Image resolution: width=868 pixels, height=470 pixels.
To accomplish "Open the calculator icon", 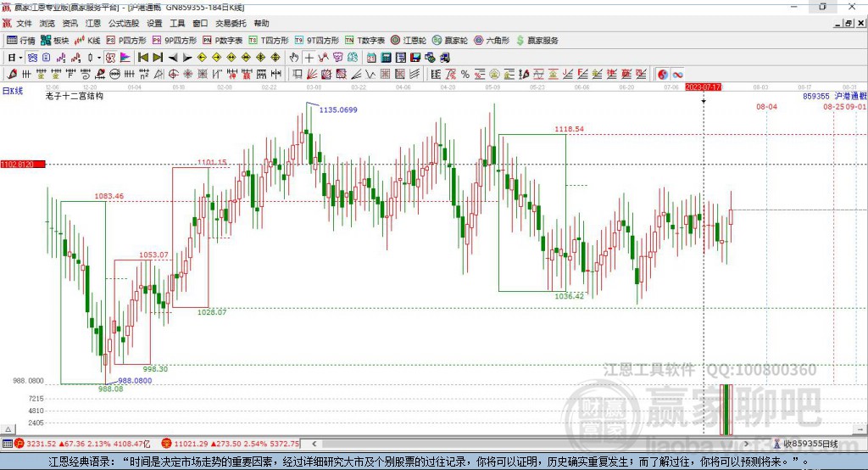I will click(x=386, y=58).
